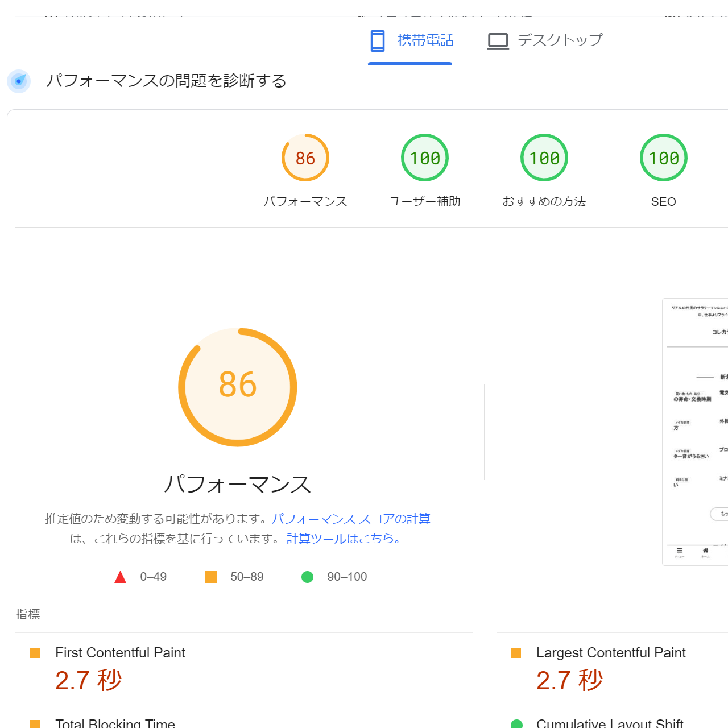Click the Total Blocking Time metric title
Image resolution: width=728 pixels, height=728 pixels.
tap(115, 723)
